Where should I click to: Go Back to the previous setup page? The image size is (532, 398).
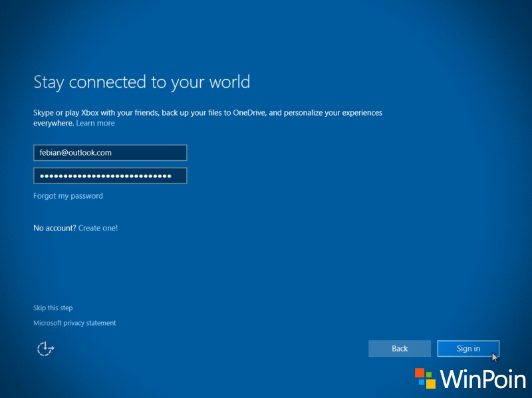(400, 349)
